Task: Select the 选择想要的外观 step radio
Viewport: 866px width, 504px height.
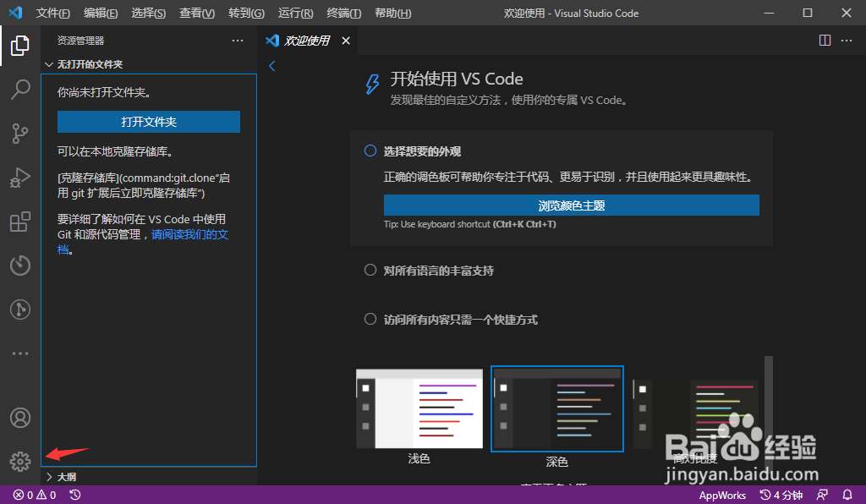Action: point(370,151)
